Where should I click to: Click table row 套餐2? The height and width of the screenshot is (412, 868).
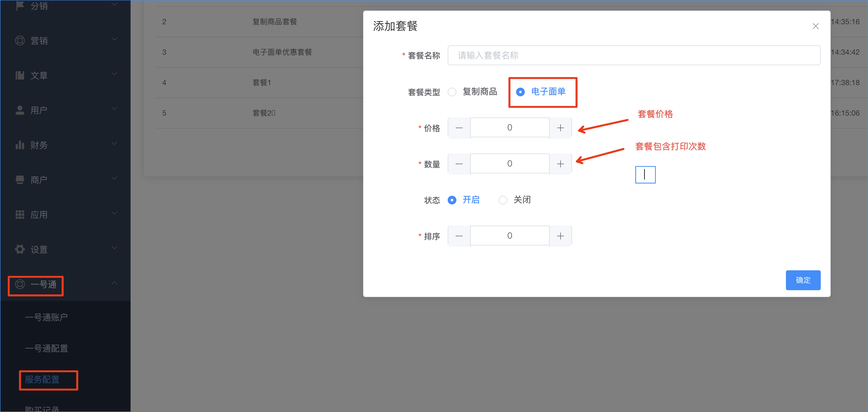tap(264, 113)
